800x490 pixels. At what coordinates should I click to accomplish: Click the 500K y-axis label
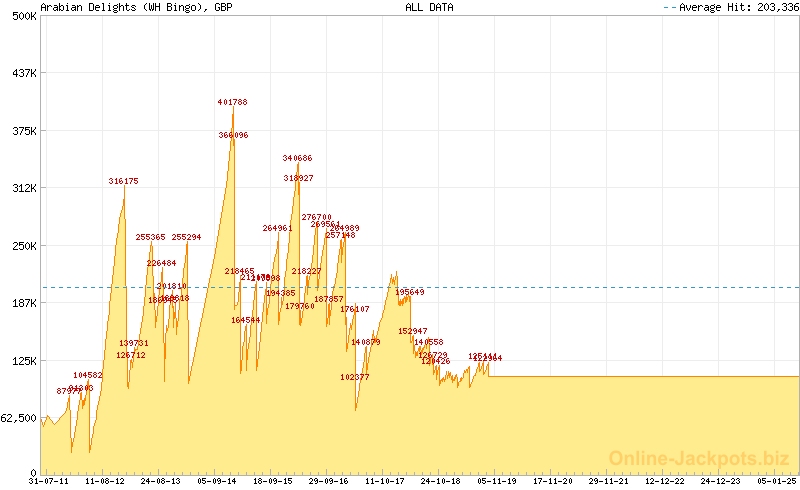[x=23, y=16]
